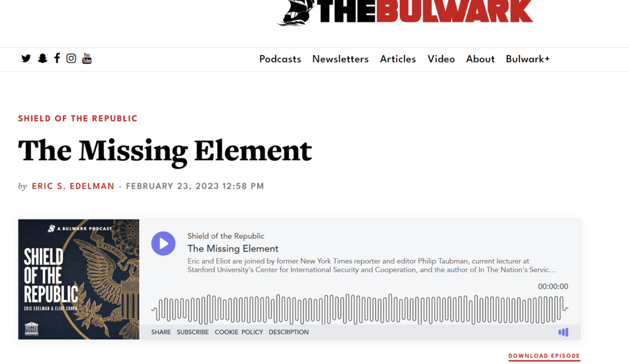
Task: Open the About page
Action: click(x=480, y=59)
